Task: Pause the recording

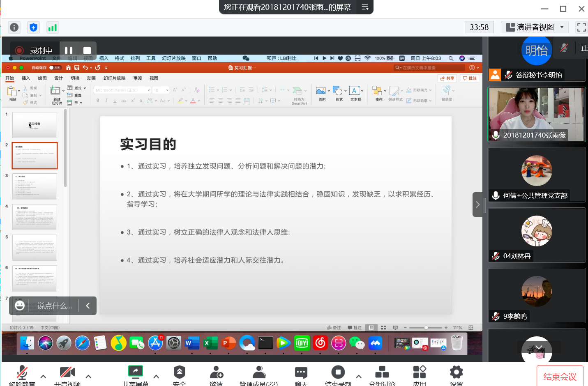Action: click(x=69, y=51)
